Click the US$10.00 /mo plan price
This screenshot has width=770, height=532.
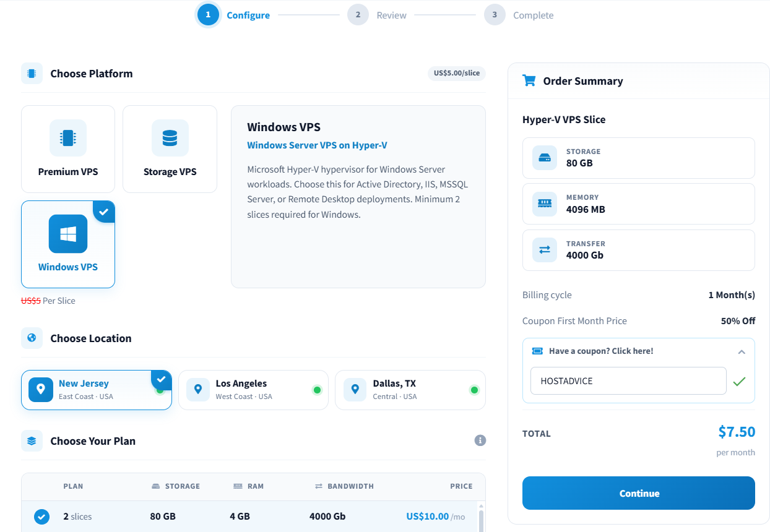tap(436, 516)
